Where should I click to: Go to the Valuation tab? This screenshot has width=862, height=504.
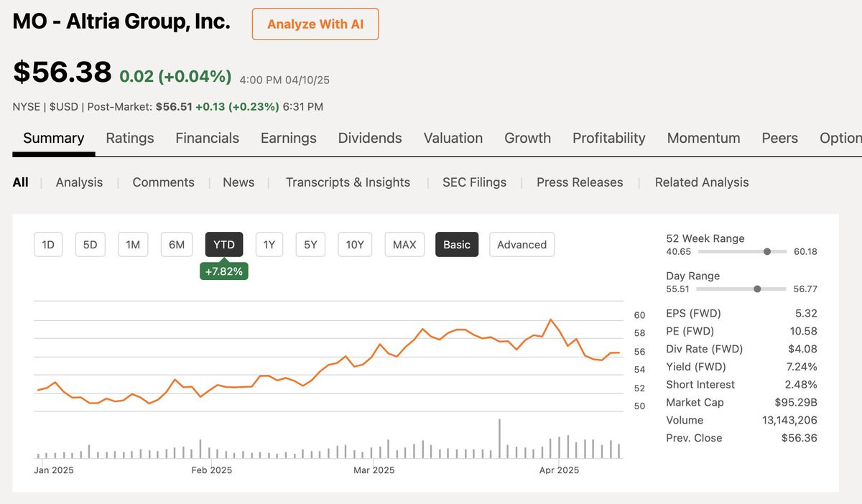click(x=453, y=138)
